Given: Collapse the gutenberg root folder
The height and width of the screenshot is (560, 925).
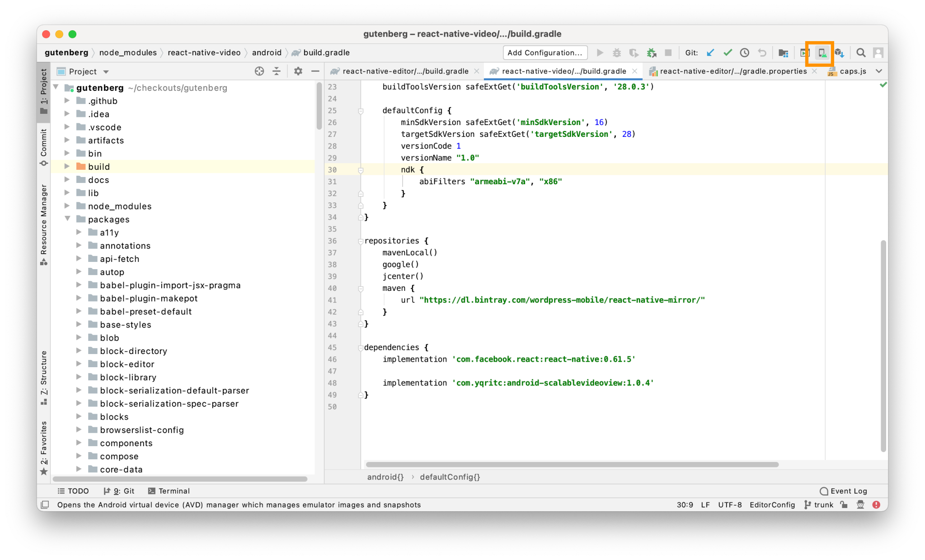Looking at the screenshot, I should click(x=56, y=87).
